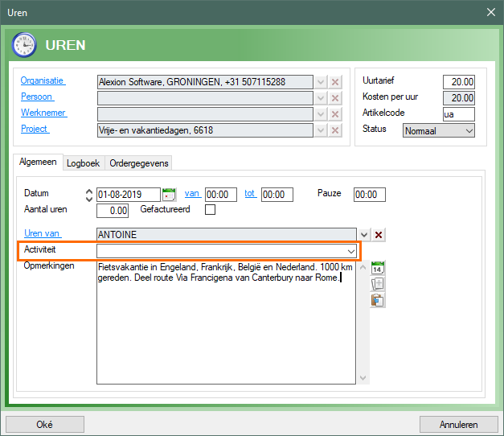Click the Opmerkingen scrollbar up arrow
The image size is (504, 436).
[x=363, y=267]
